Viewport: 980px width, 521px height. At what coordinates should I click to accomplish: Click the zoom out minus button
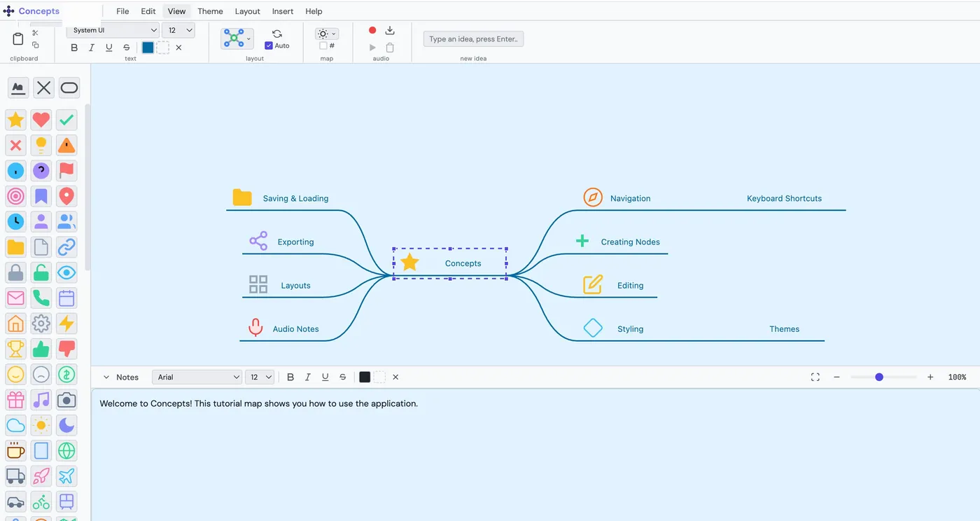pyautogui.click(x=836, y=377)
